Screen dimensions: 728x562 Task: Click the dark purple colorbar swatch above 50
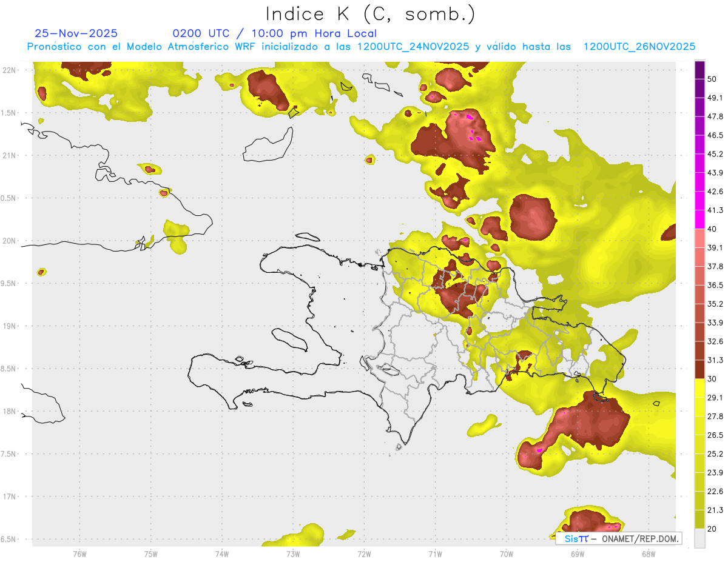pos(700,70)
